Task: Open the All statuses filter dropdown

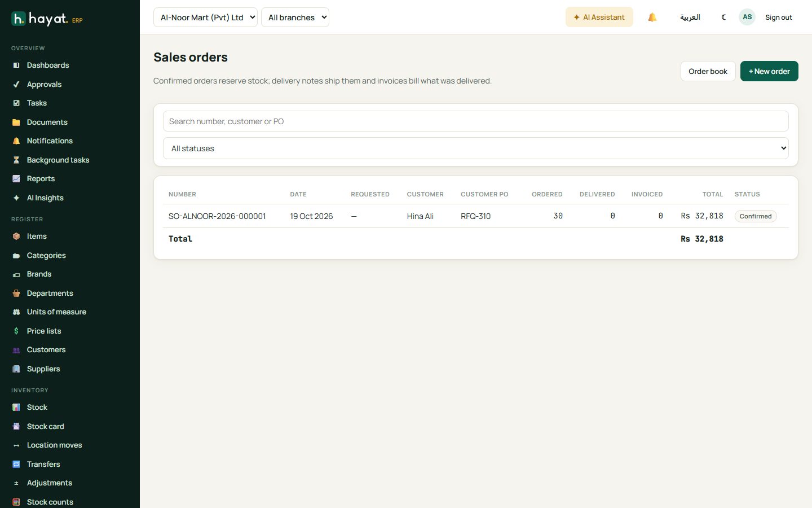Action: pos(476,148)
